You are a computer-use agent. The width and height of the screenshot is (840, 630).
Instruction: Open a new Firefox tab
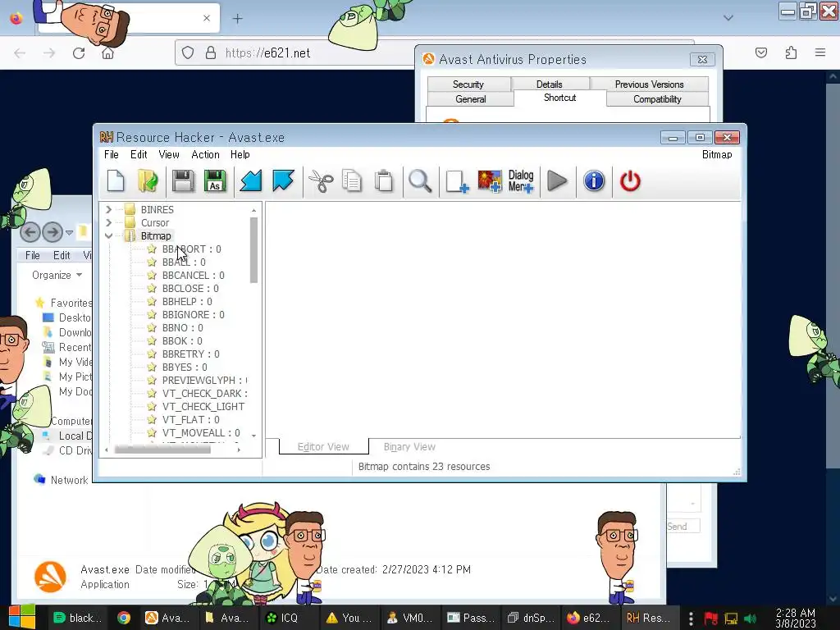[x=237, y=18]
